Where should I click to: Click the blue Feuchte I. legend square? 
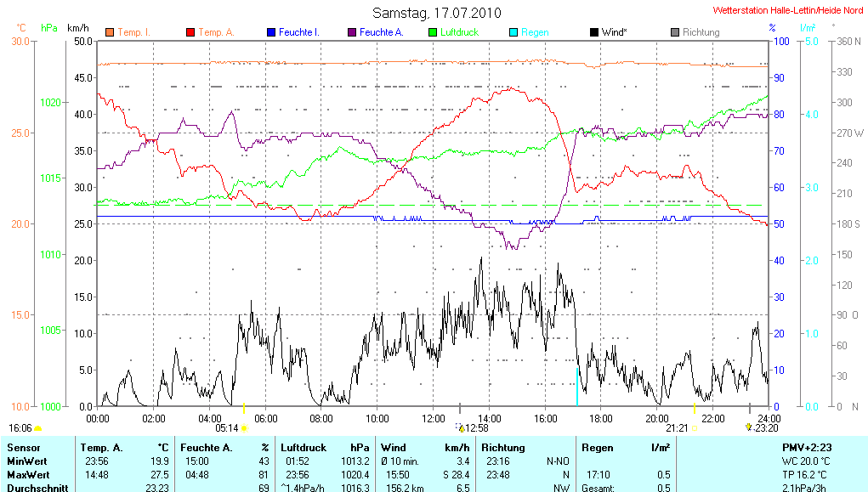271,32
